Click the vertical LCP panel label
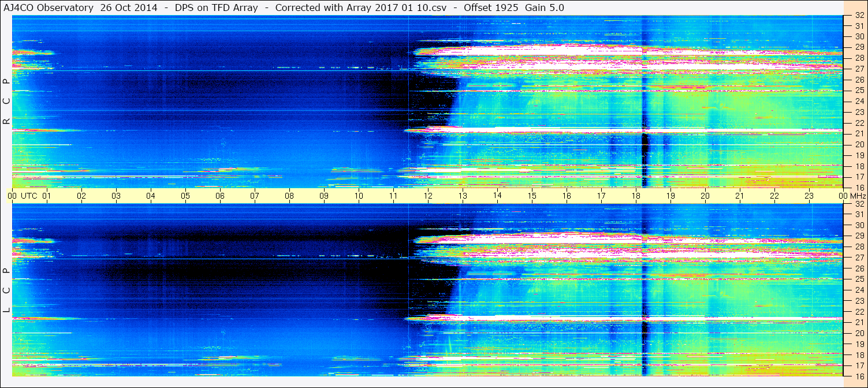The image size is (868, 388). click(x=6, y=290)
